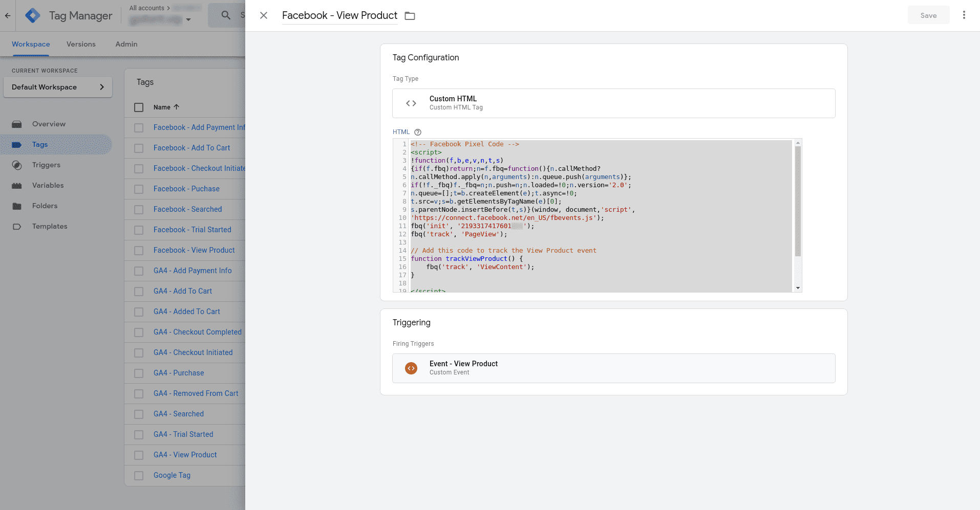
Task: Click the back arrow in top-left corner
Action: click(x=8, y=15)
